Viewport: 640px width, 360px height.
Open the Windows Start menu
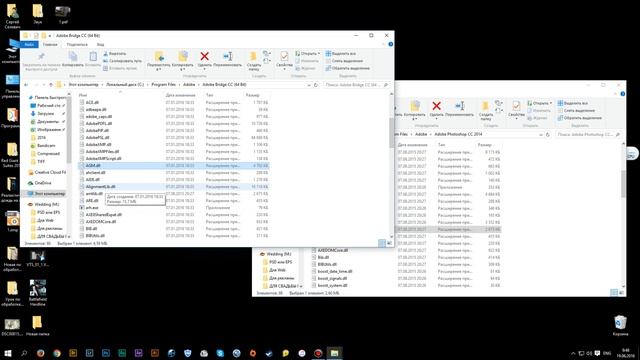pos(8,353)
